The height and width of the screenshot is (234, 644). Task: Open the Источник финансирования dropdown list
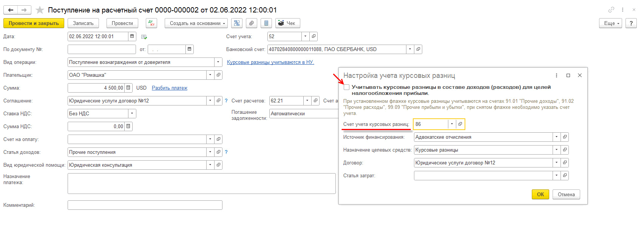click(x=556, y=137)
